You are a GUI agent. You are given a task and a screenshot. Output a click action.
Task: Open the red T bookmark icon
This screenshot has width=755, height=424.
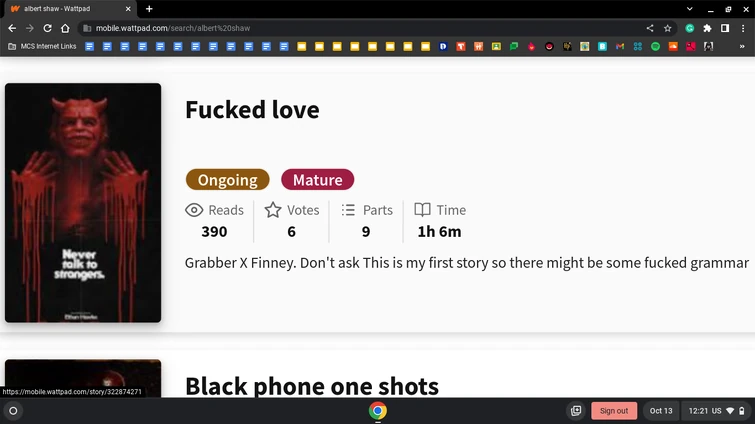click(461, 46)
